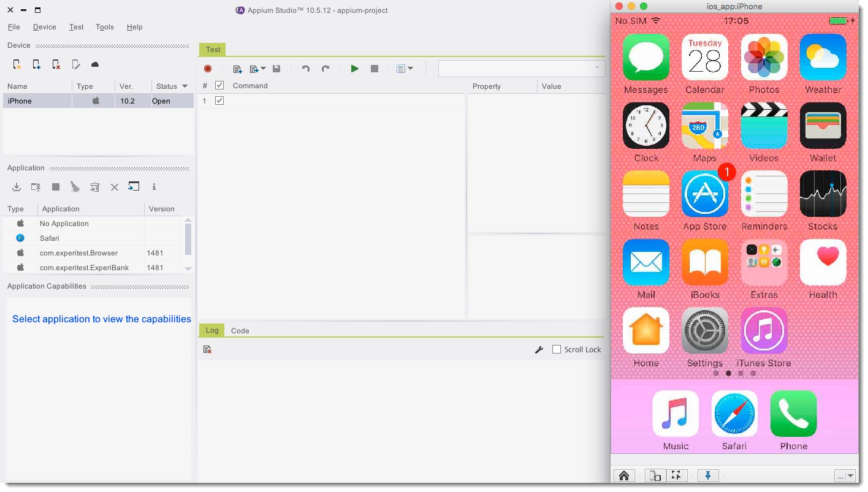Image resolution: width=868 pixels, height=492 pixels.
Task: Open the Help menu
Action: 134,27
